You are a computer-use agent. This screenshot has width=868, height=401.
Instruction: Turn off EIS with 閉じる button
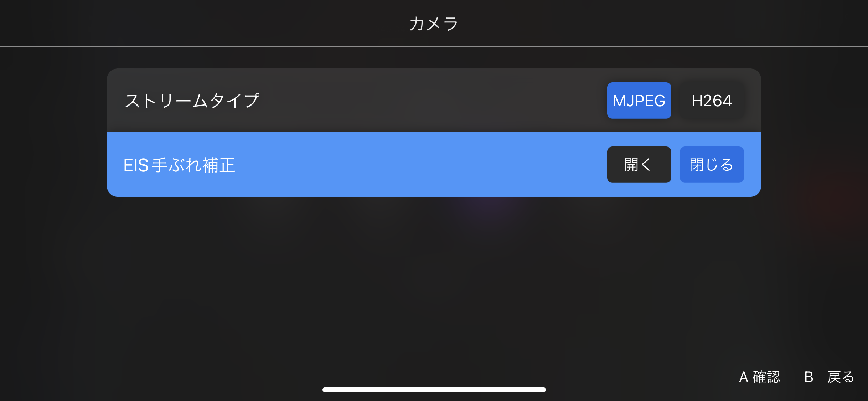point(712,165)
